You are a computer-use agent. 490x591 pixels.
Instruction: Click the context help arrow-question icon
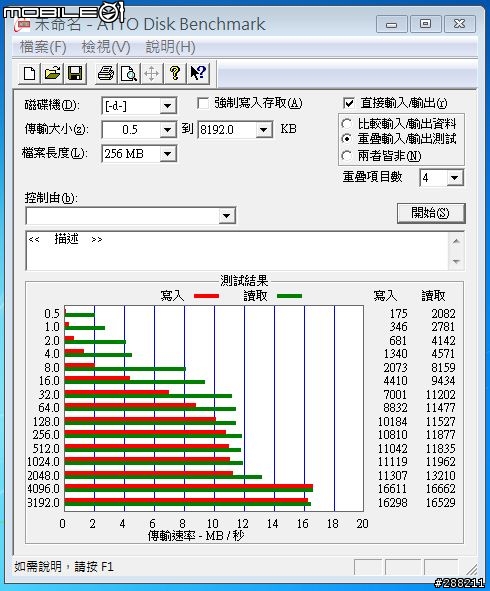198,73
